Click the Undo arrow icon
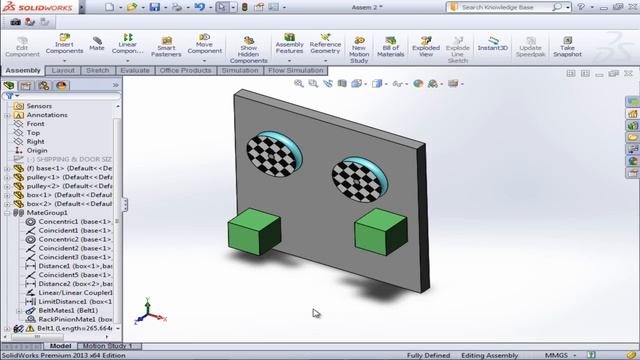 [x=199, y=7]
